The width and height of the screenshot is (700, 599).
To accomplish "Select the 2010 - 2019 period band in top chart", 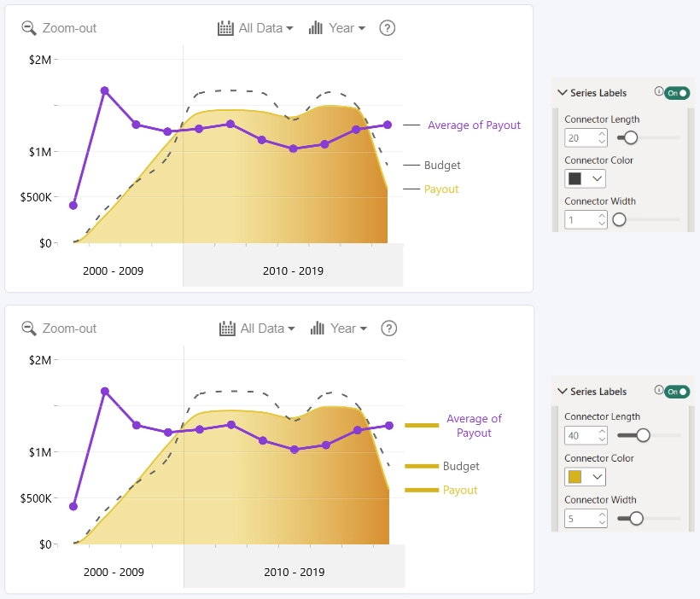I will pyautogui.click(x=293, y=267).
